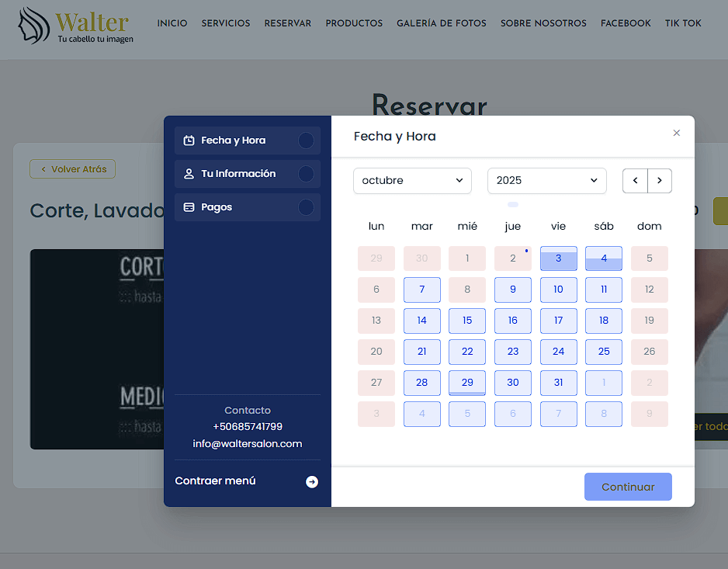
Task: Select October 15 on the calendar
Action: pyautogui.click(x=467, y=321)
